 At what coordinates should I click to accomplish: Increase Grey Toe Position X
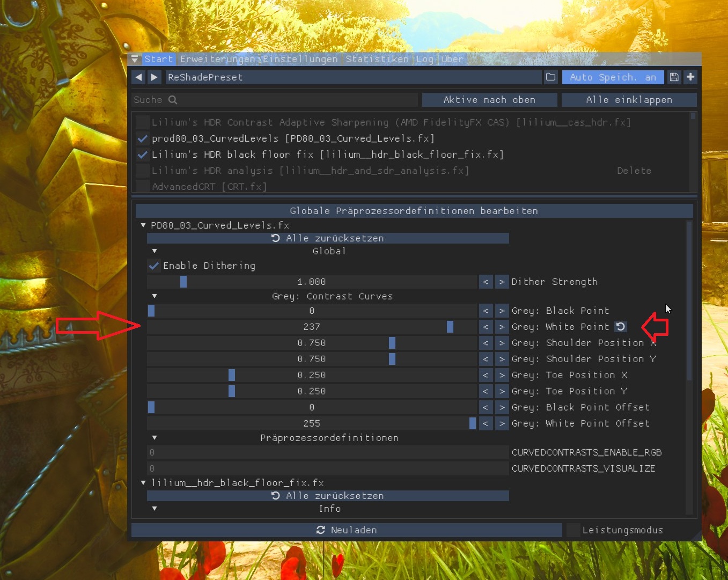502,375
